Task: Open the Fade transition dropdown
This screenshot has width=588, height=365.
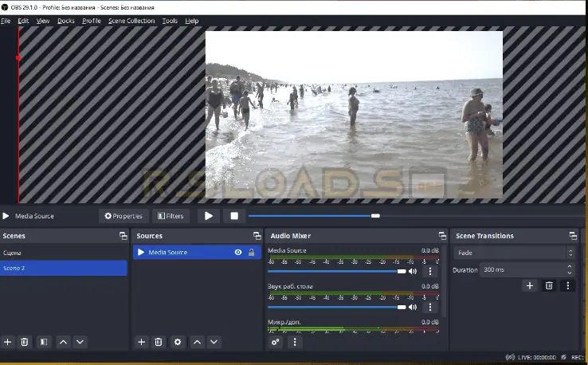Action: click(x=514, y=253)
